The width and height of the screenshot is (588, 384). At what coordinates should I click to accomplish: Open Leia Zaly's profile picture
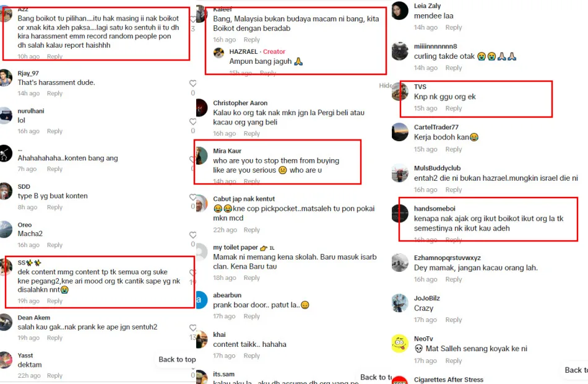pos(400,11)
